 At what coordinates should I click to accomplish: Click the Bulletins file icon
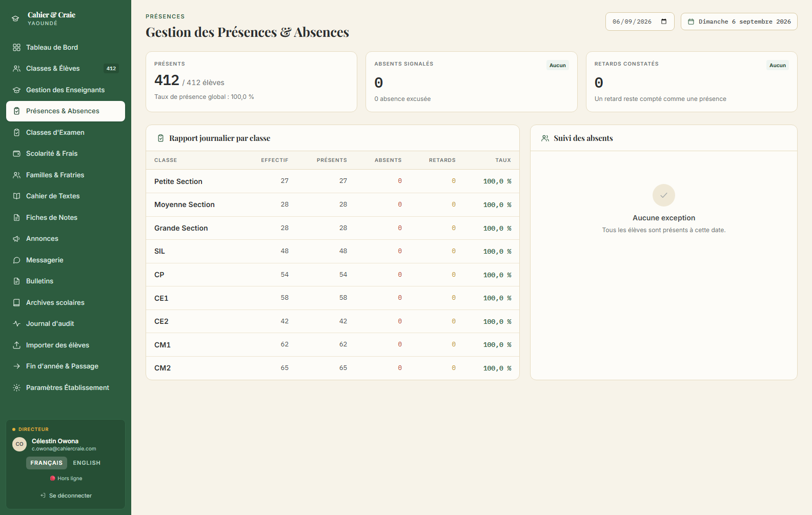pyautogui.click(x=16, y=281)
